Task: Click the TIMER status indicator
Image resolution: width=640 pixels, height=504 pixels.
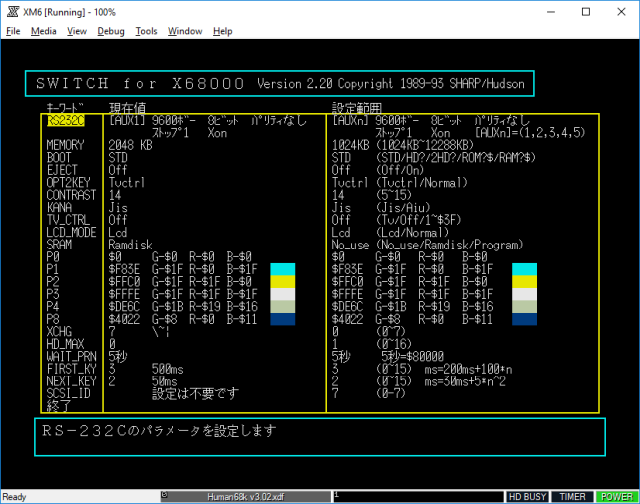Action: [x=572, y=497]
